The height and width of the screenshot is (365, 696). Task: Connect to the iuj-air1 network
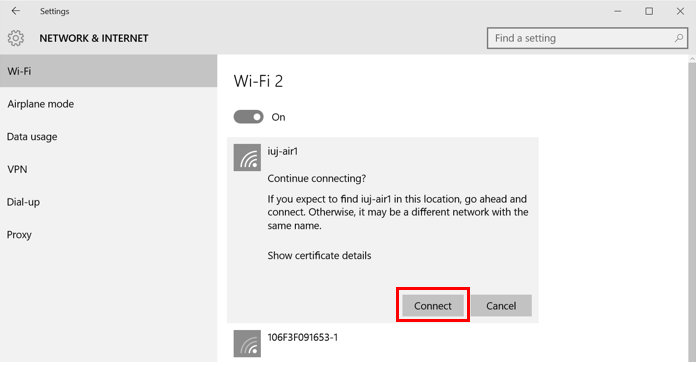(433, 305)
